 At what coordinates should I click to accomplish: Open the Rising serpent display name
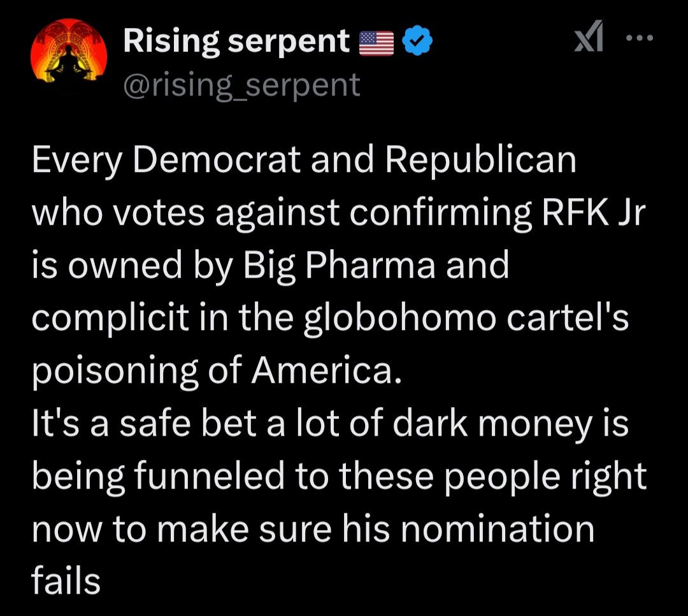coord(236,41)
